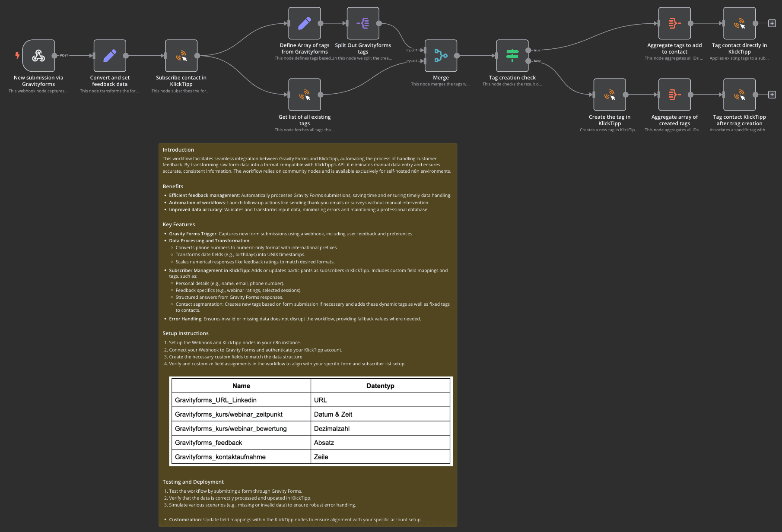Click the false output of Tag creation check
This screenshot has width=782, height=532.
(x=528, y=61)
